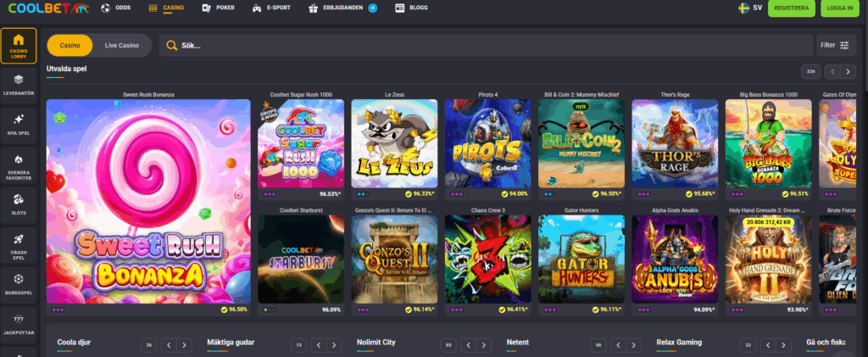Open the Filter options

point(837,45)
